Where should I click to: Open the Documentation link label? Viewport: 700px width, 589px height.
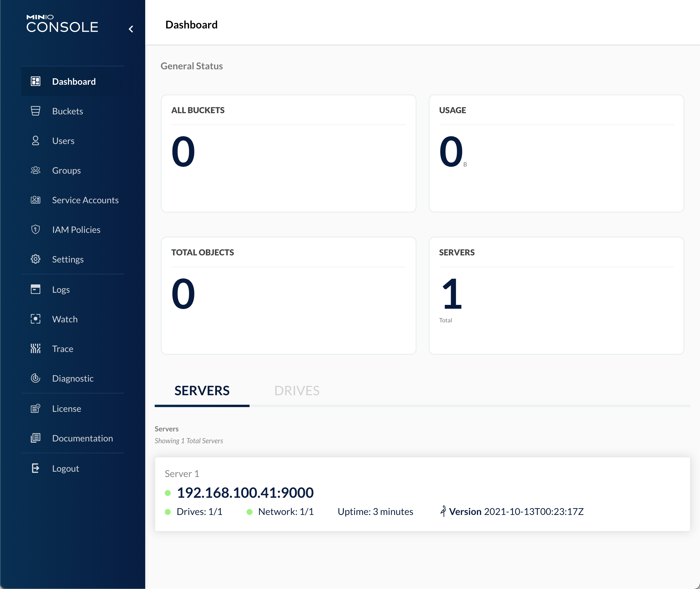82,438
